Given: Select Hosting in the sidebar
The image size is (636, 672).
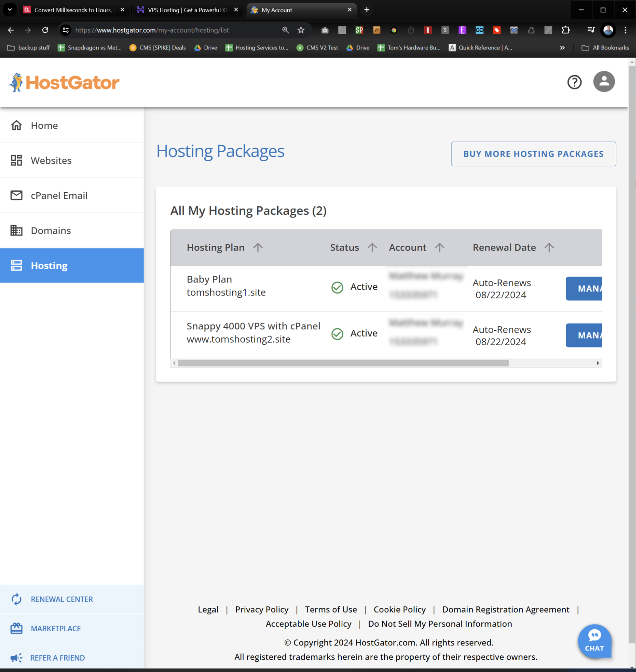Looking at the screenshot, I should click(72, 266).
